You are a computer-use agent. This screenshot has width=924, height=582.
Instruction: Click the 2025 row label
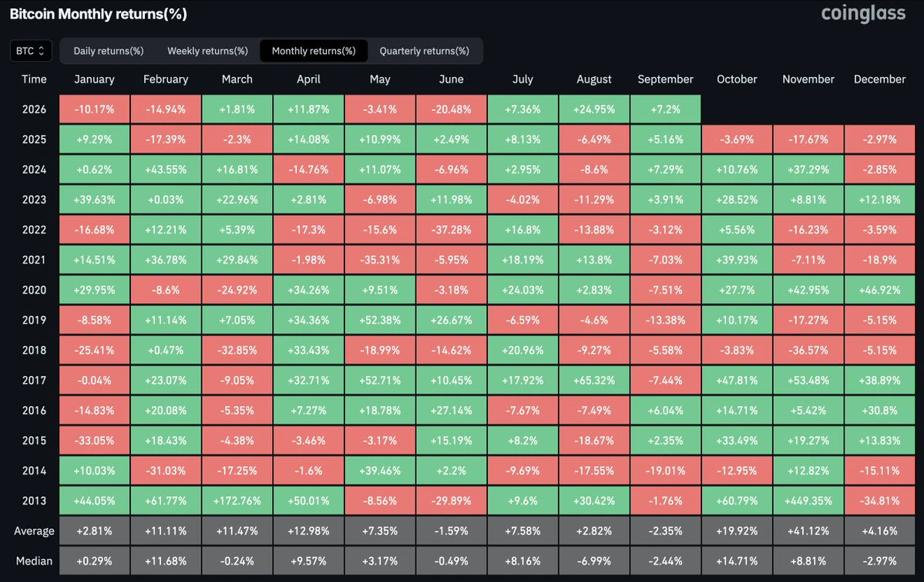34,140
